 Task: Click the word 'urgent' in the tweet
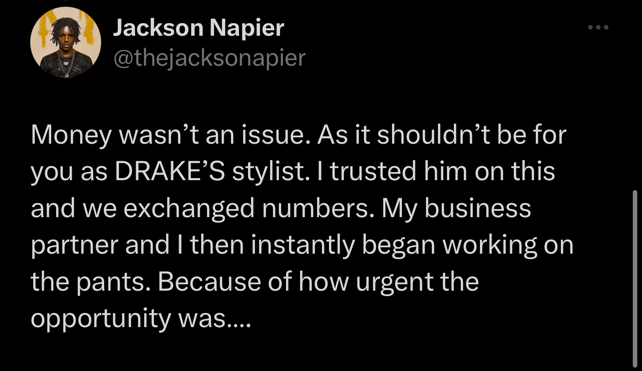[x=394, y=283]
